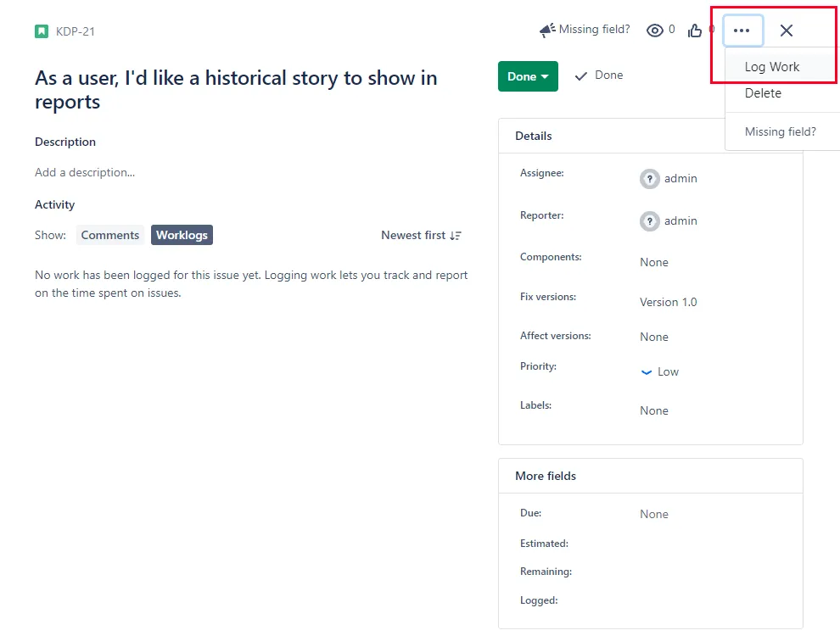
Task: Click the Labels value None
Action: pos(654,410)
